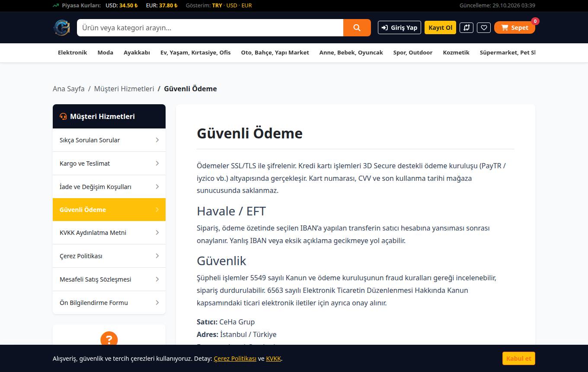The height and width of the screenshot is (372, 588).
Task: Click the Satıcı: CeHa Grup line
Action: (x=226, y=322)
